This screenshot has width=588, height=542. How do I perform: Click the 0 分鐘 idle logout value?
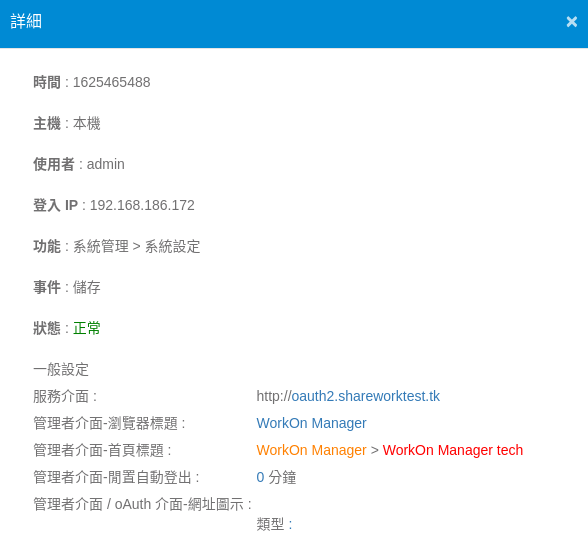tap(276, 477)
